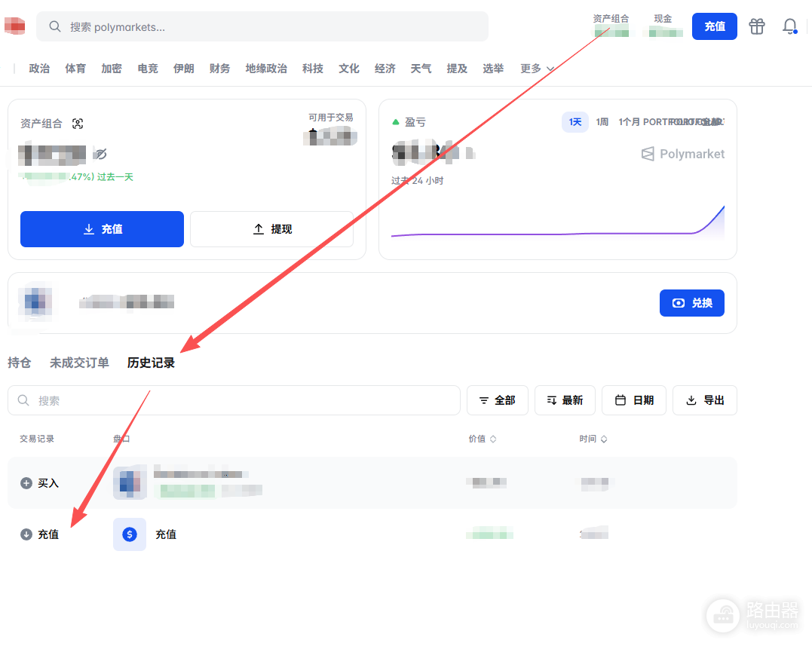
Task: Open the 电竞 category
Action: pyautogui.click(x=148, y=69)
